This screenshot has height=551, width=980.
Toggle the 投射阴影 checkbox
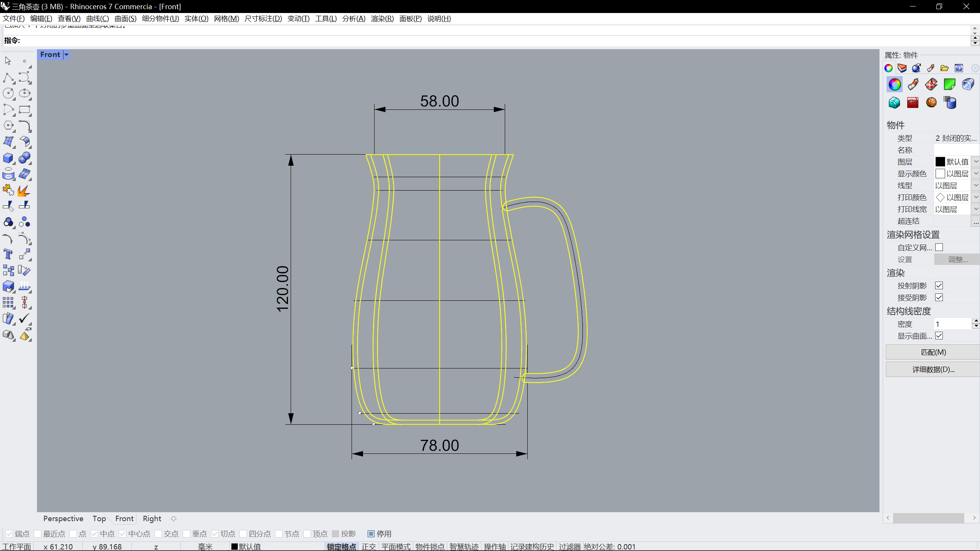(939, 286)
